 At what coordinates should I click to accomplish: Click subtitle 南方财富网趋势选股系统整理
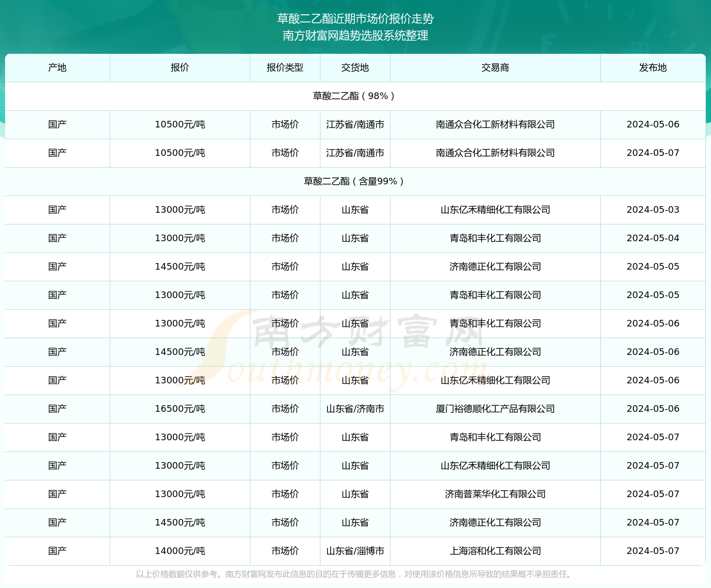[x=355, y=36]
